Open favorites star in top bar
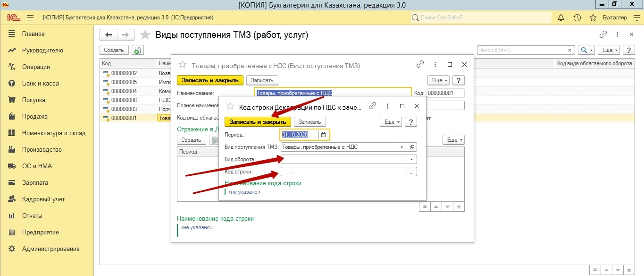 (593, 17)
